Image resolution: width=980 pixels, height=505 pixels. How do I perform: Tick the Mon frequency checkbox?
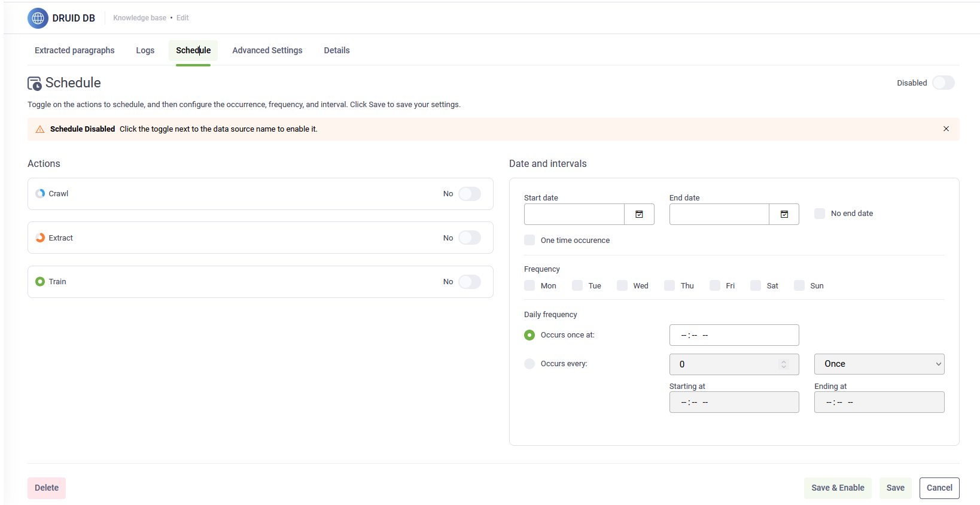tap(529, 285)
